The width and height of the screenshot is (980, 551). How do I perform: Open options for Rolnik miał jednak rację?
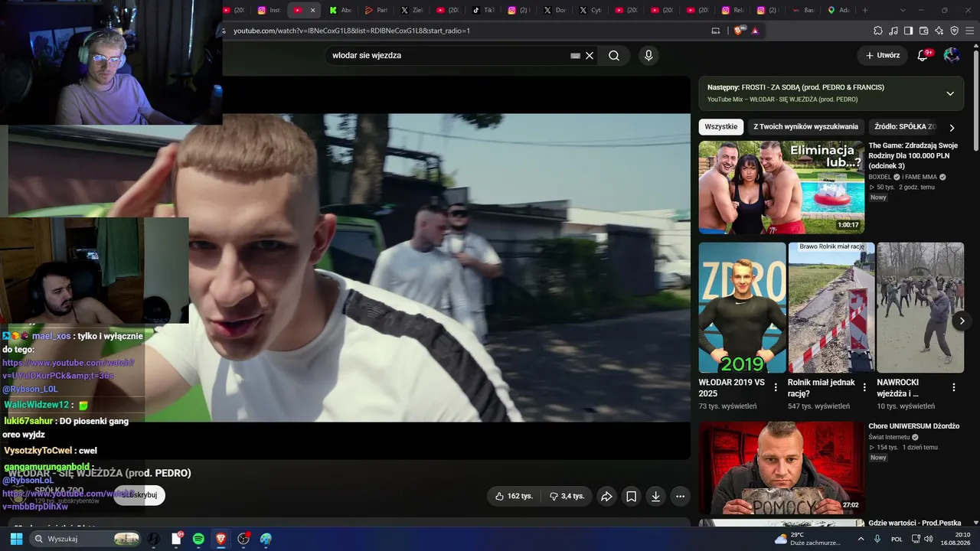click(x=864, y=387)
